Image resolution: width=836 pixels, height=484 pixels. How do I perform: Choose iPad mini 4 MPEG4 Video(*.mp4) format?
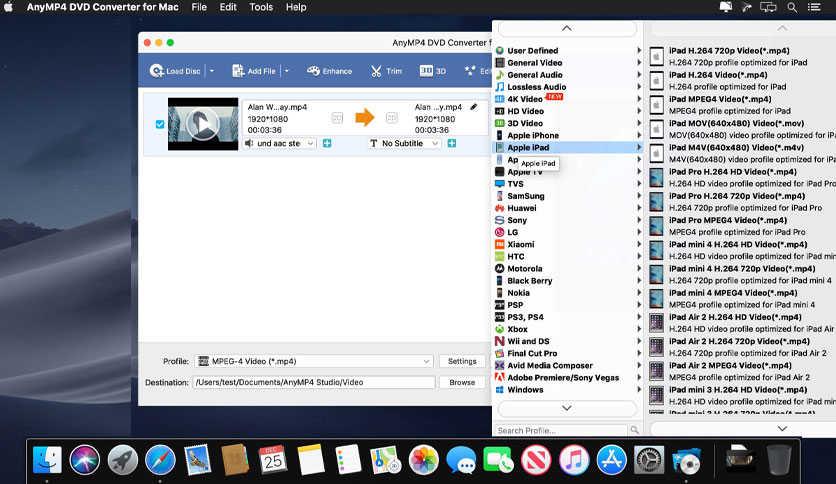(742, 299)
